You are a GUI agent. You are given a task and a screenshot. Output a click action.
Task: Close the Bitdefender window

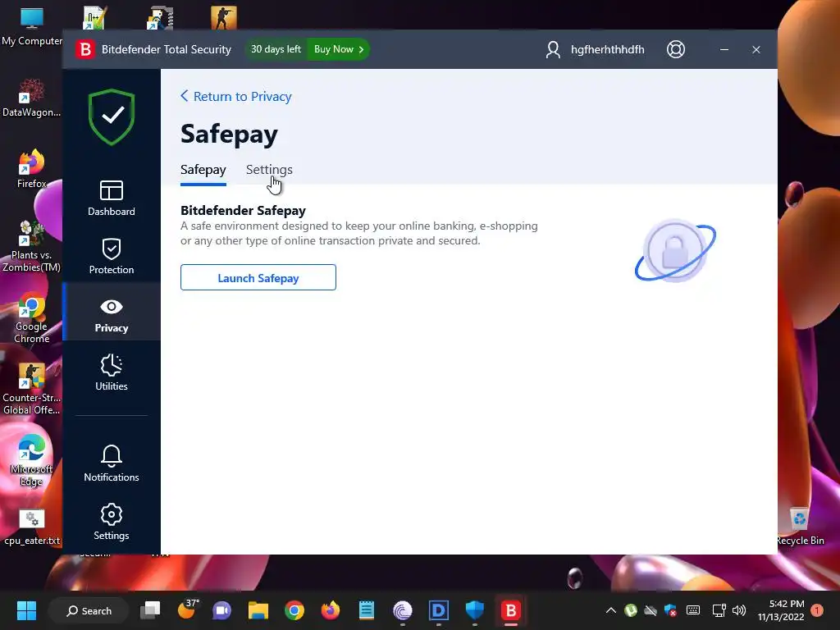click(756, 49)
